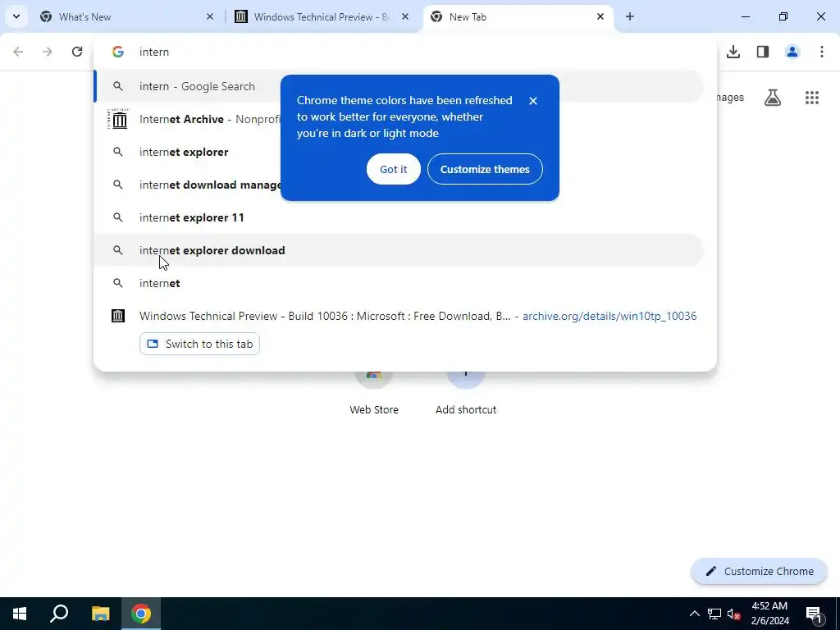Click the Google G icon in omnibox

[118, 52]
